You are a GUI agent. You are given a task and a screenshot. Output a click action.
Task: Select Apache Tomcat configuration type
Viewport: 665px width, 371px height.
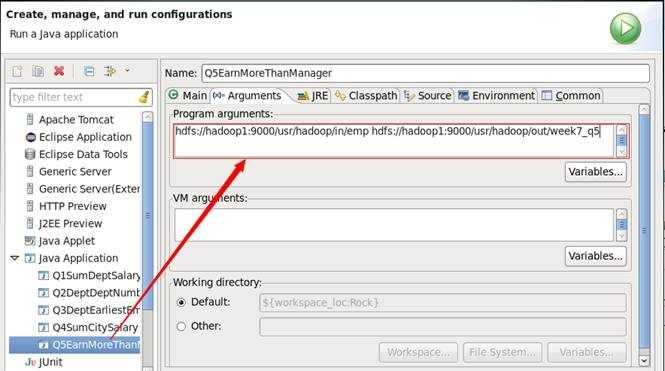click(76, 120)
